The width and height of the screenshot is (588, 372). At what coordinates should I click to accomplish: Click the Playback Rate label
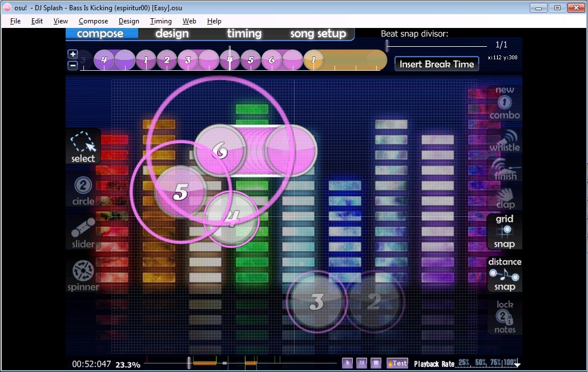click(x=434, y=364)
